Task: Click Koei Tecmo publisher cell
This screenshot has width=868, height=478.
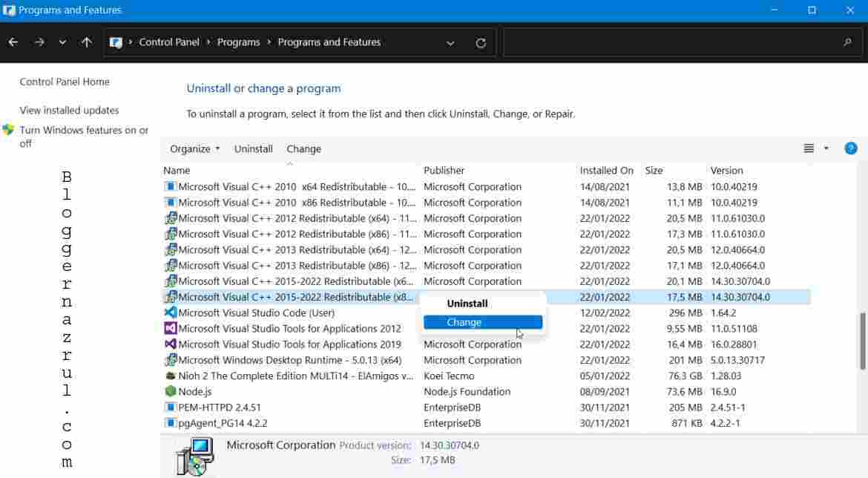Action: tap(449, 376)
